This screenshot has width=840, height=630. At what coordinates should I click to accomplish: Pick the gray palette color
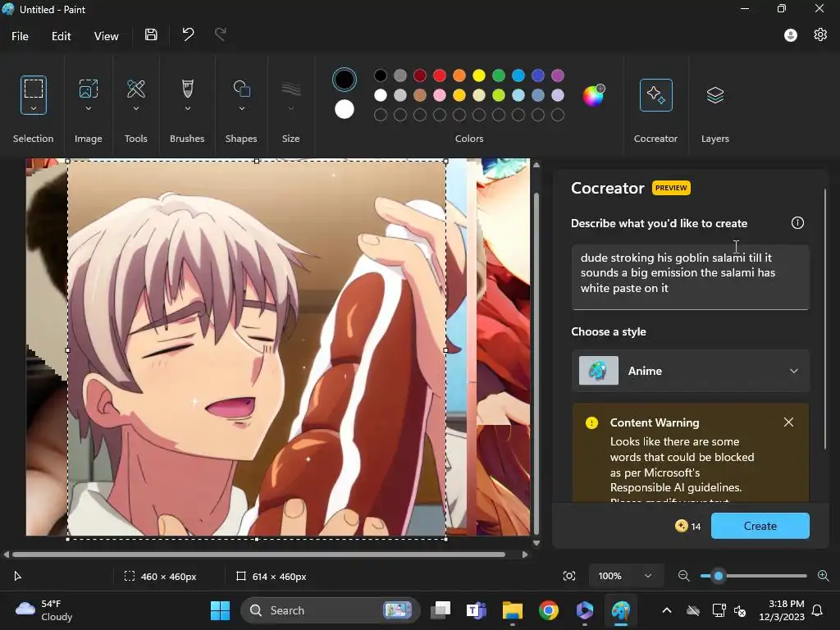click(400, 75)
